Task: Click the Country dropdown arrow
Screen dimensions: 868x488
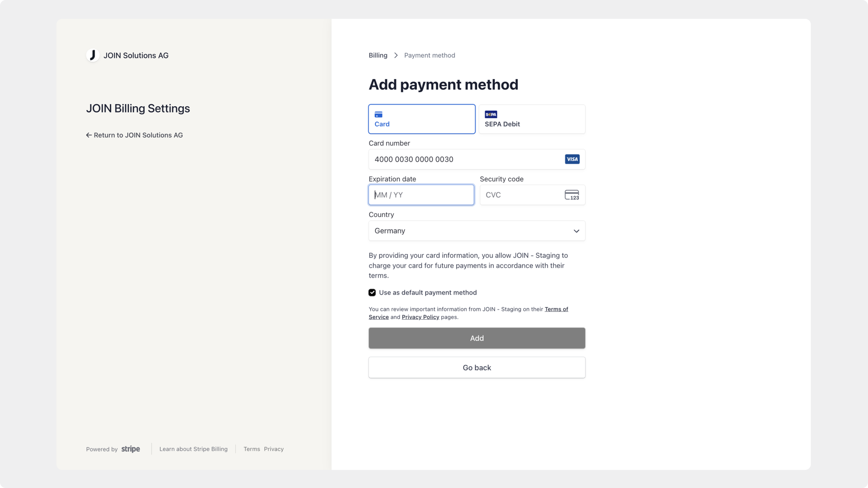Action: tap(576, 231)
